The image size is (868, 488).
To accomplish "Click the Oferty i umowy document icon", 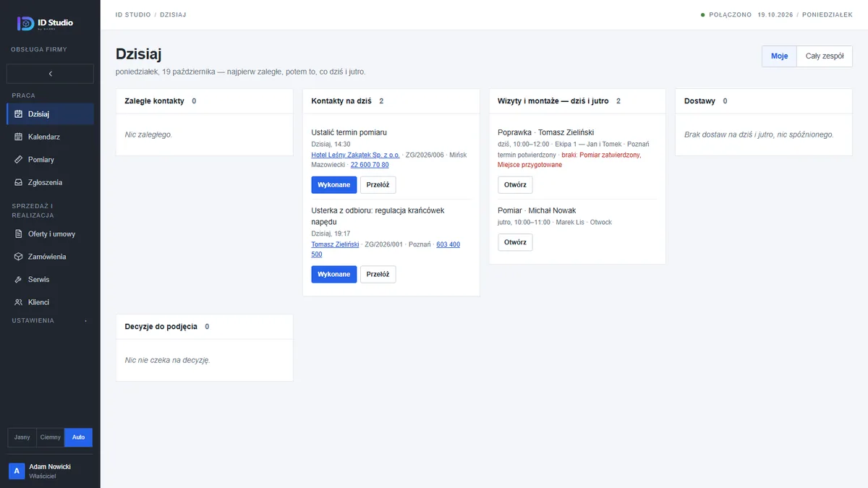I will click(19, 234).
